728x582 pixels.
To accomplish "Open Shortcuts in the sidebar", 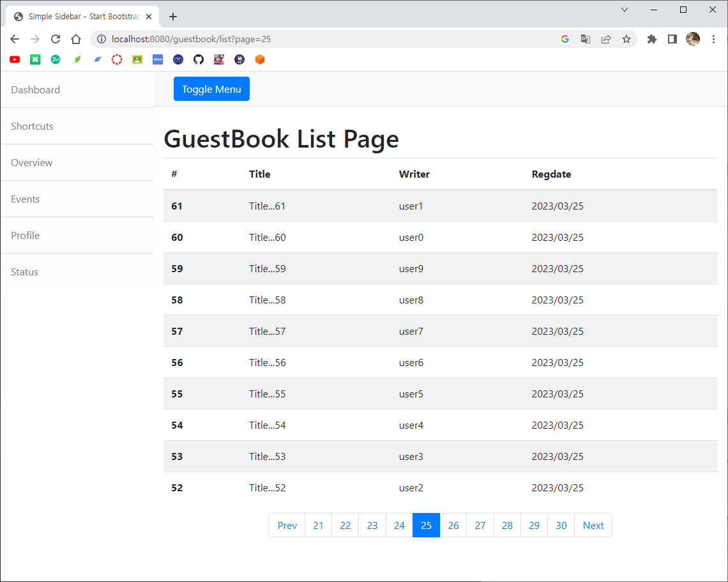I will tap(77, 126).
